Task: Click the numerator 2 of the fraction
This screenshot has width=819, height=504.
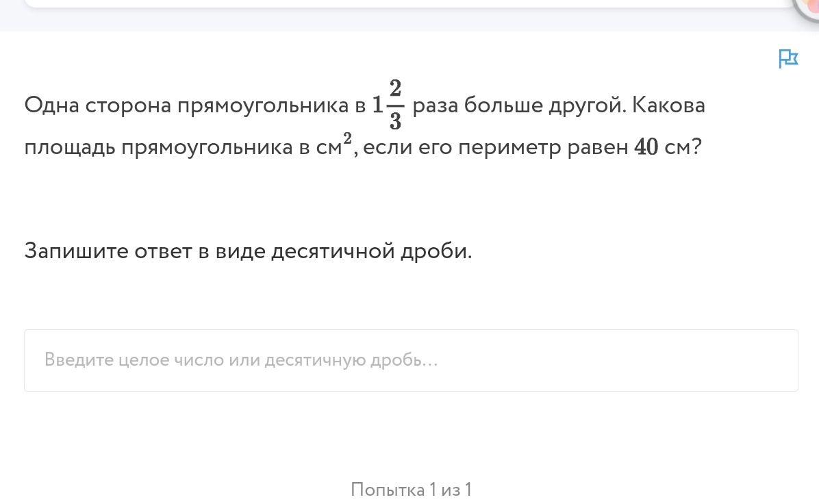Action: 395,88
